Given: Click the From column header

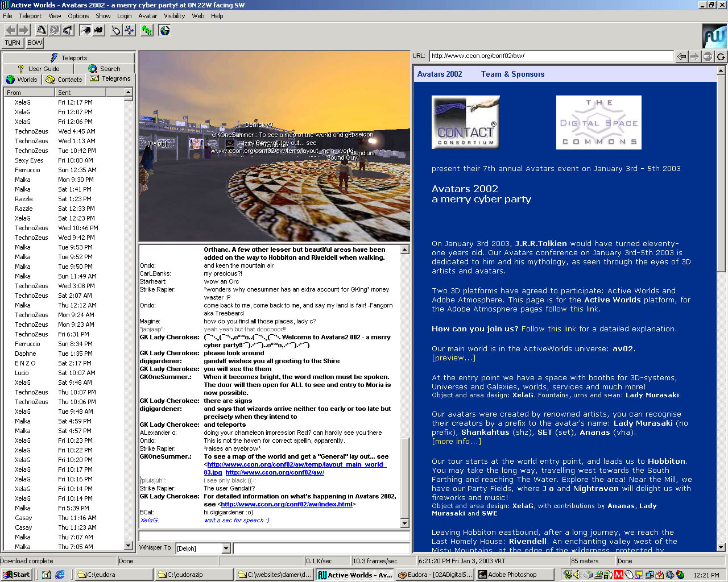Looking at the screenshot, I should pos(30,93).
